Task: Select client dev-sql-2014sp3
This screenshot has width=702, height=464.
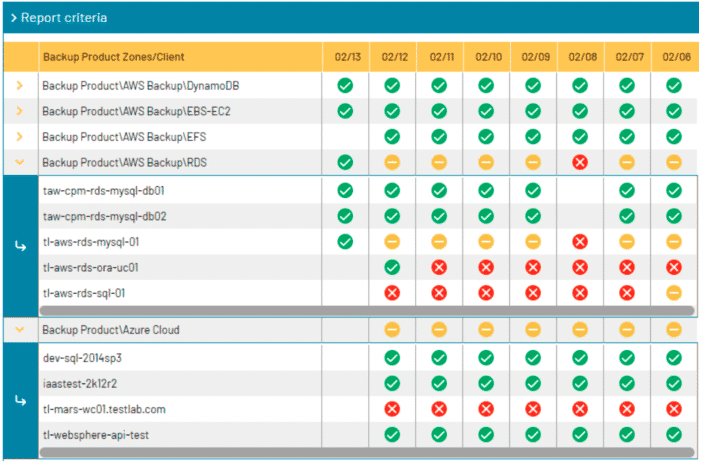Action: pyautogui.click(x=82, y=358)
